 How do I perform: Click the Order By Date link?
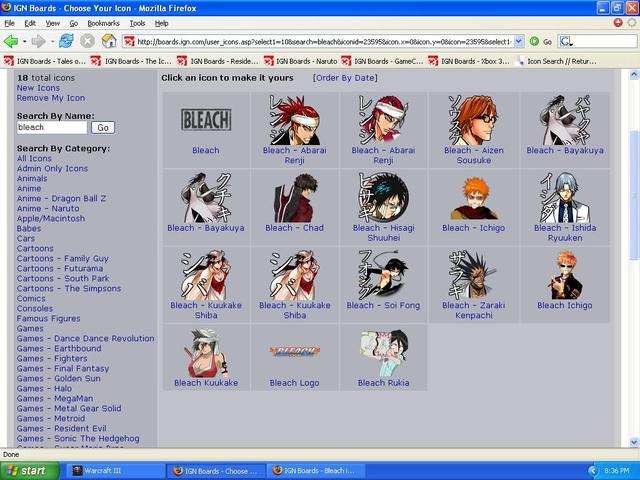[345, 78]
